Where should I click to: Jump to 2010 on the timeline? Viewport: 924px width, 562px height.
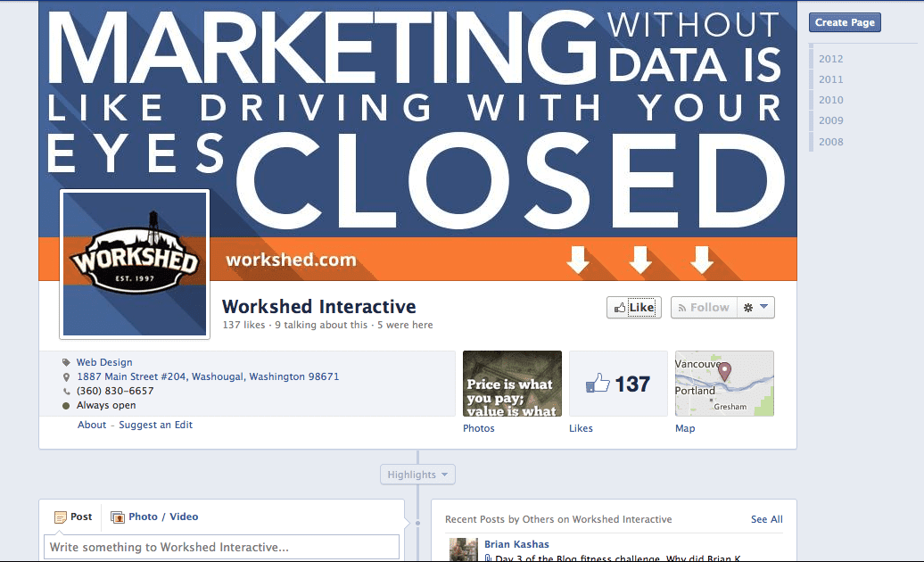[x=830, y=100]
